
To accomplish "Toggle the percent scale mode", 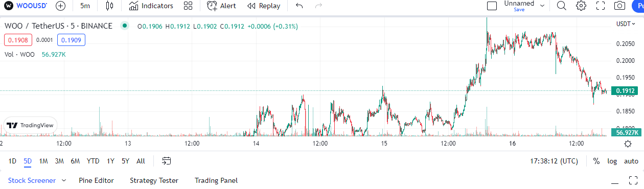I will [596, 161].
